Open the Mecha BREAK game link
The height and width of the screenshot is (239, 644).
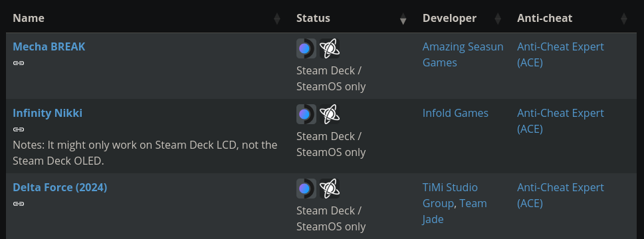[x=49, y=46]
